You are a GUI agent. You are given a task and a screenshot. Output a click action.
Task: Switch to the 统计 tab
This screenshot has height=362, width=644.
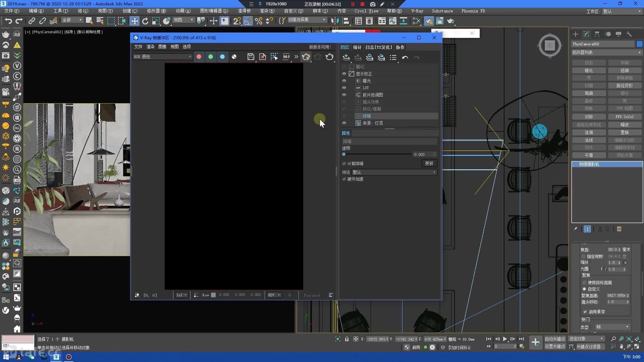(357, 47)
